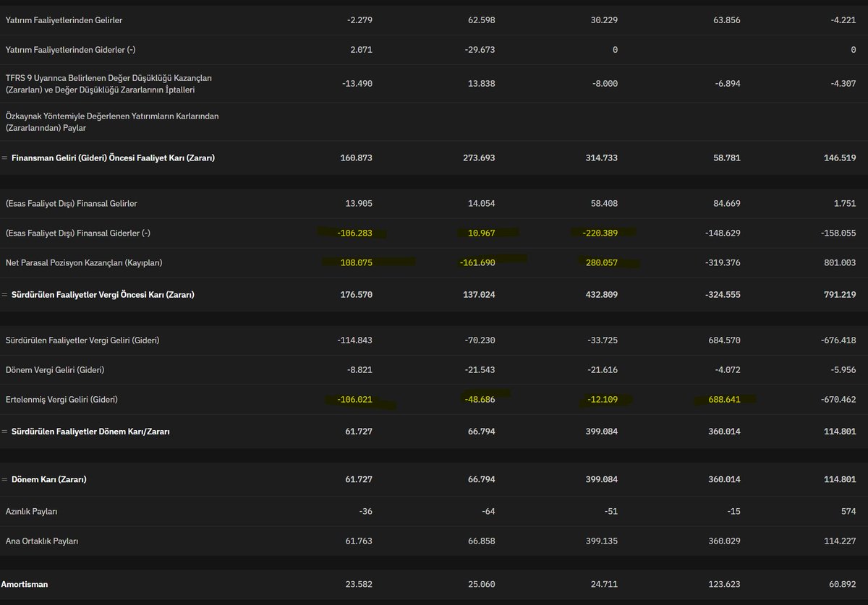868x605 pixels.
Task: Click highlighted value -48.686
Action: 480,400
